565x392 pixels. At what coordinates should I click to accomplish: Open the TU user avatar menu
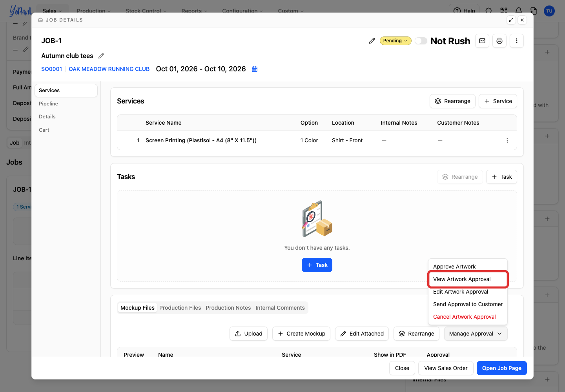click(549, 11)
